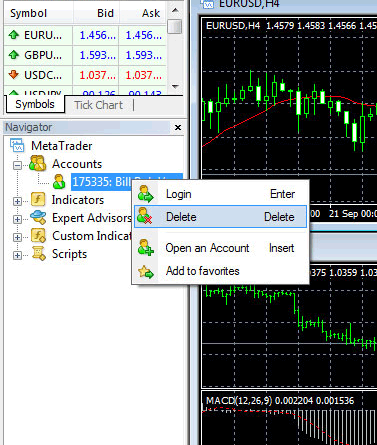Screen dimensions: 377x445
Task: Click the Accounts folder icon
Action: click(x=37, y=163)
